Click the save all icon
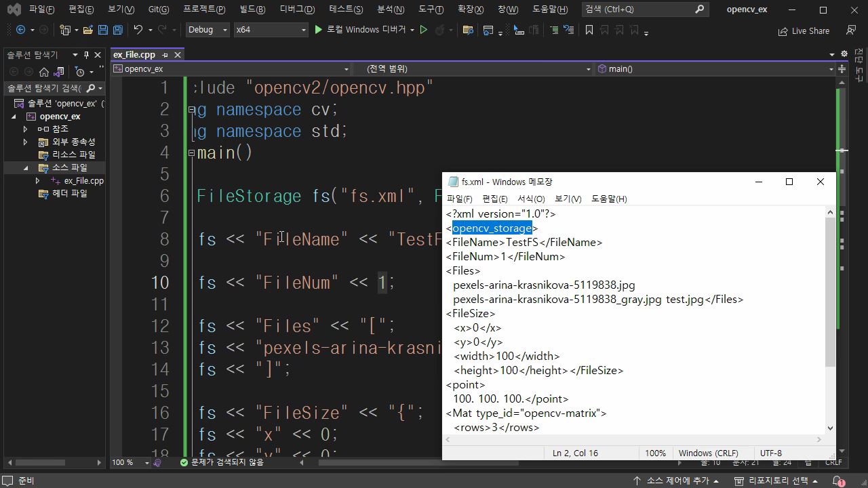Screen dimensions: 868x488 coord(117,30)
